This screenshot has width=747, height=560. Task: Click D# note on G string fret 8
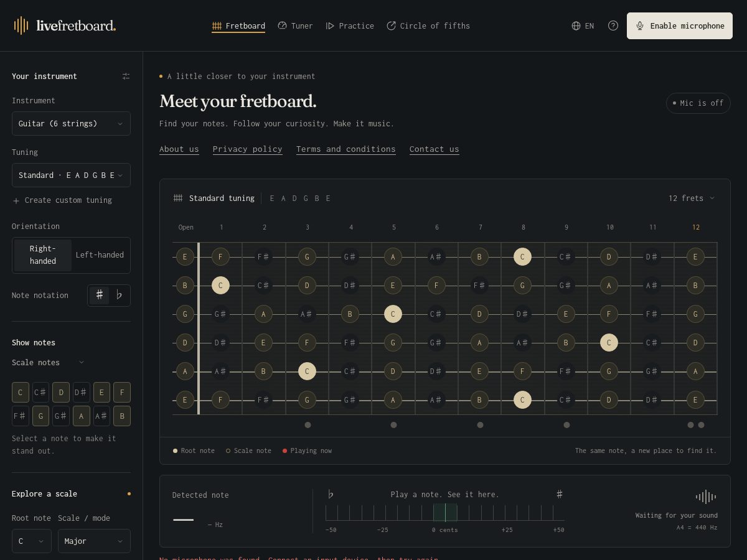[x=522, y=314]
